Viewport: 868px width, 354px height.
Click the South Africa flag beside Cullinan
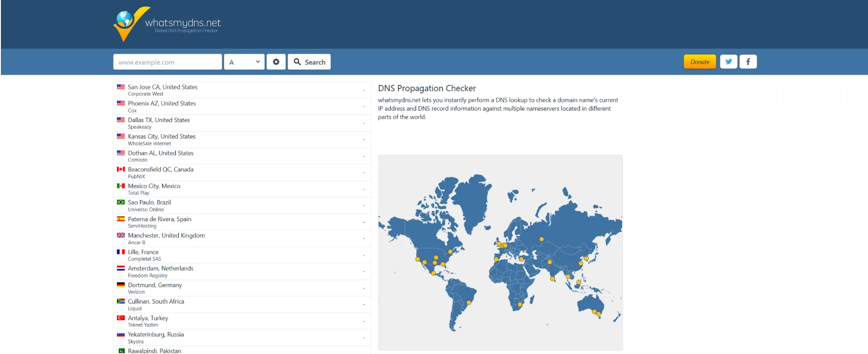(x=121, y=301)
